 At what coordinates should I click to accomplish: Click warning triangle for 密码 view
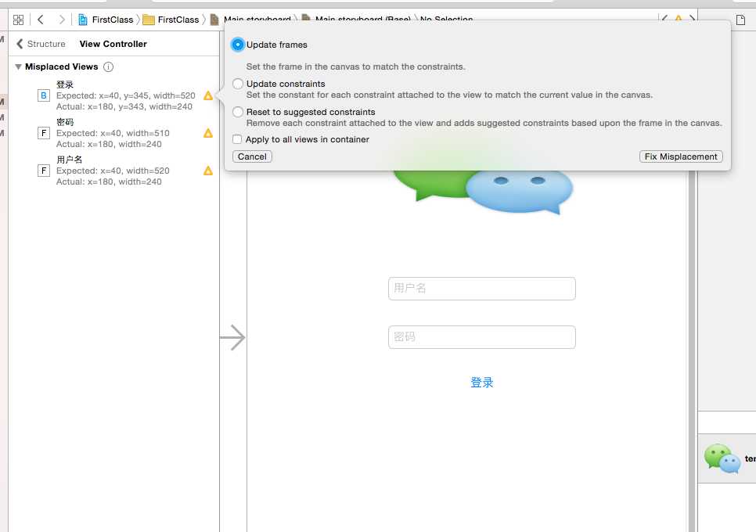(208, 133)
